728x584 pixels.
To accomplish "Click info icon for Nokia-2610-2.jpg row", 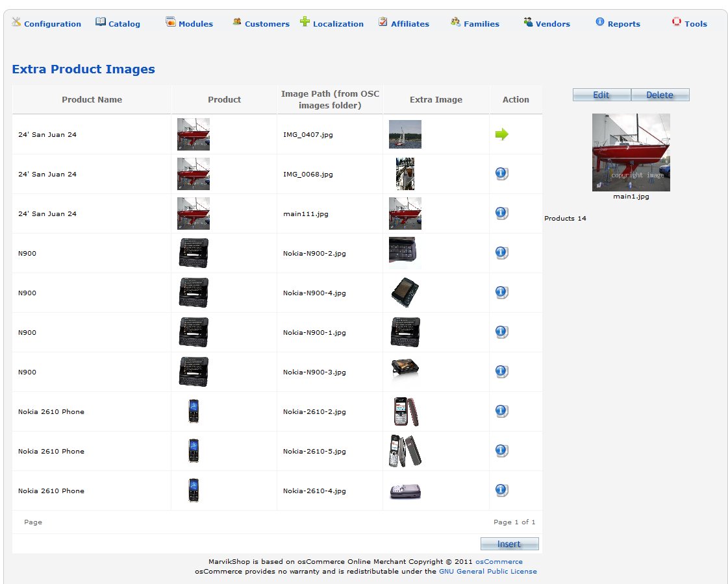I will [x=502, y=411].
